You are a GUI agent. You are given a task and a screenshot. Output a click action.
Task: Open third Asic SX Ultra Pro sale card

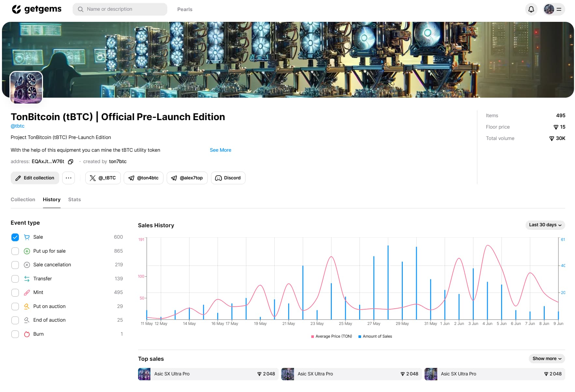coord(495,374)
